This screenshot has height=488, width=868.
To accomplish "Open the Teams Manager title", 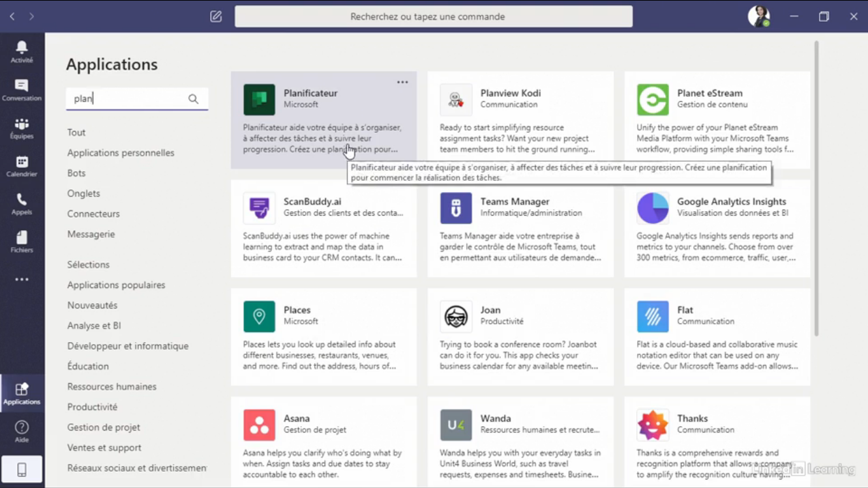I will coord(515,201).
